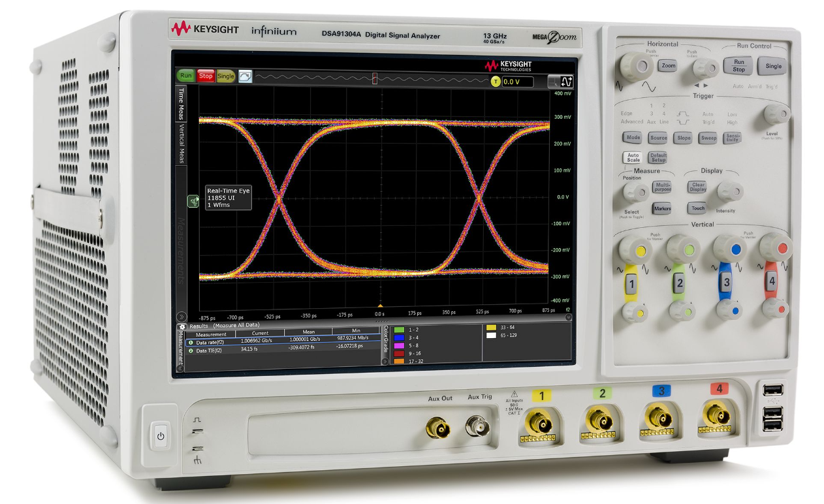Click magenta 5 - 8 color grade swatch
The width and height of the screenshot is (824, 504).
click(x=399, y=345)
